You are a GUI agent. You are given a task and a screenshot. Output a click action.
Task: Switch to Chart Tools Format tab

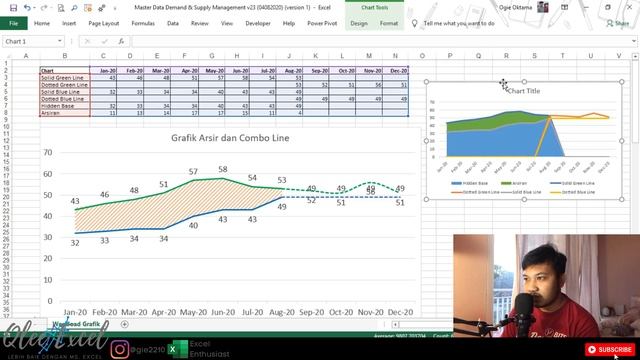(x=389, y=23)
